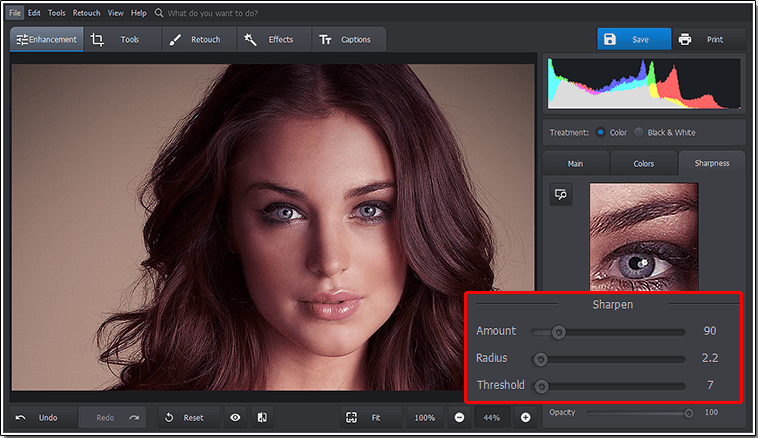Click the Sharpen Threshold slider handle
The width and height of the screenshot is (758, 438).
[x=541, y=386]
